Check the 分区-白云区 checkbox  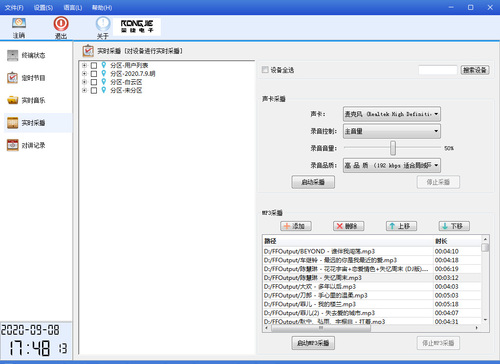click(x=94, y=82)
